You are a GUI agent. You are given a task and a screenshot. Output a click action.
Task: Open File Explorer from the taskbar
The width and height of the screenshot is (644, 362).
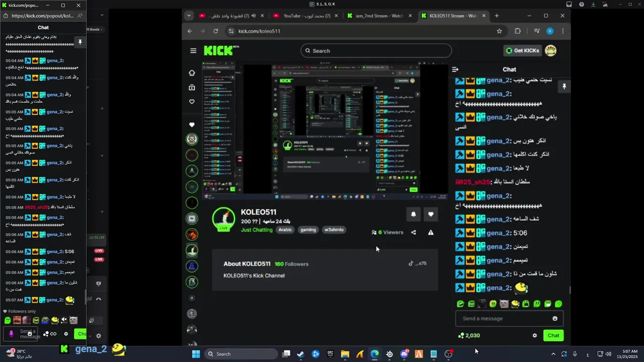[x=345, y=354]
